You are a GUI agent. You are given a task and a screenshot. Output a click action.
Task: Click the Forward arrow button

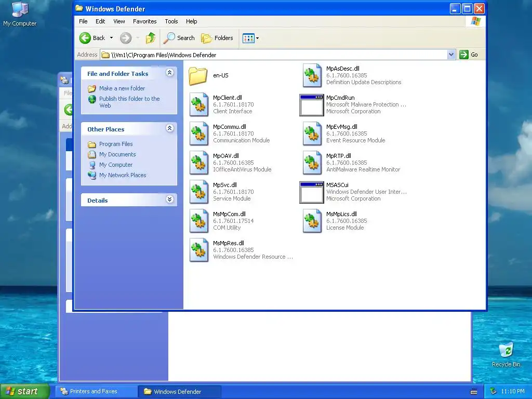tap(126, 38)
